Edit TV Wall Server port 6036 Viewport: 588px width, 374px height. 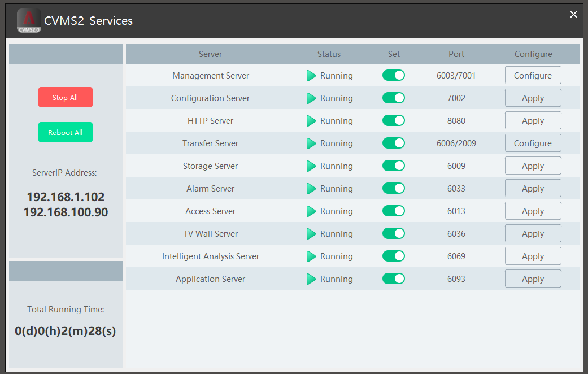click(x=456, y=234)
